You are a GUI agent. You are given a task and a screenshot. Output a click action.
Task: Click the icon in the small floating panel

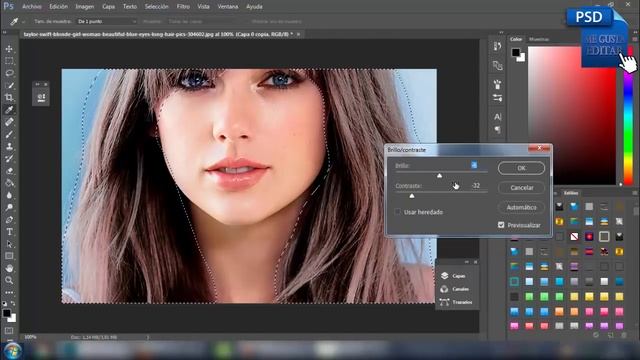tap(41, 97)
